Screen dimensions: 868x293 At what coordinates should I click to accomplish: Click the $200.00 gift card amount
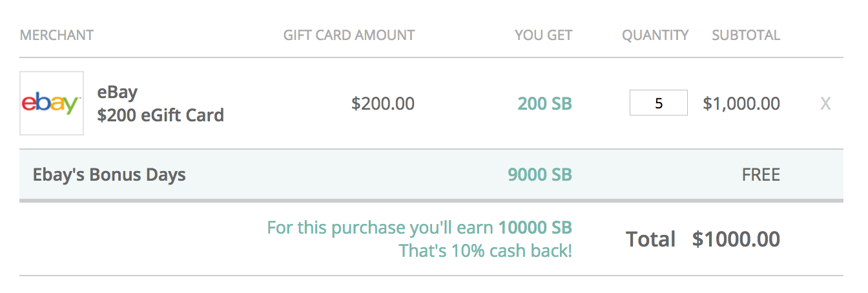click(x=383, y=103)
